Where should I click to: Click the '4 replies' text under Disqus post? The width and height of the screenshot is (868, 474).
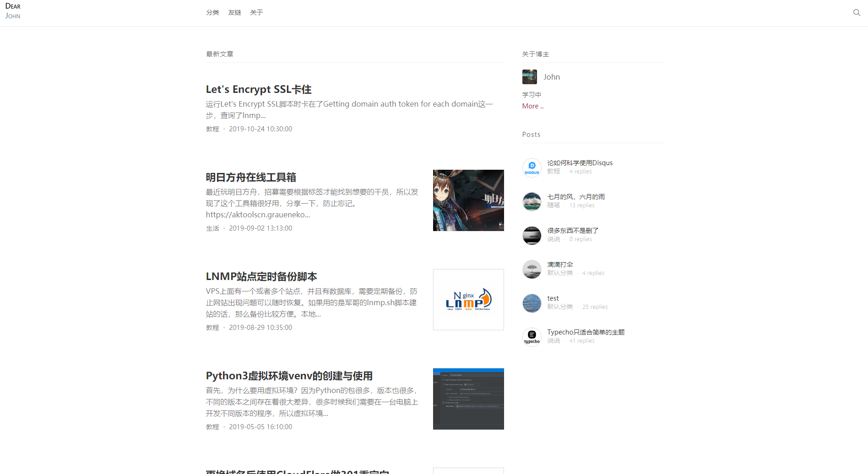[x=580, y=171]
